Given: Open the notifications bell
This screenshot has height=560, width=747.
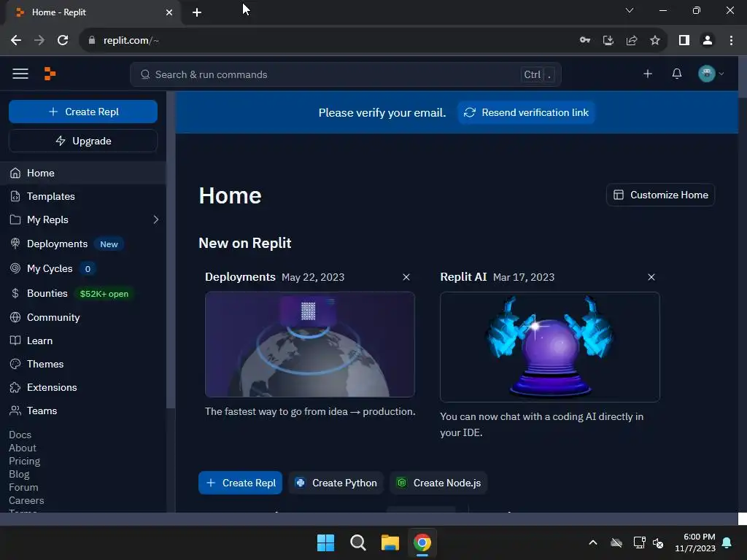Looking at the screenshot, I should (x=676, y=74).
